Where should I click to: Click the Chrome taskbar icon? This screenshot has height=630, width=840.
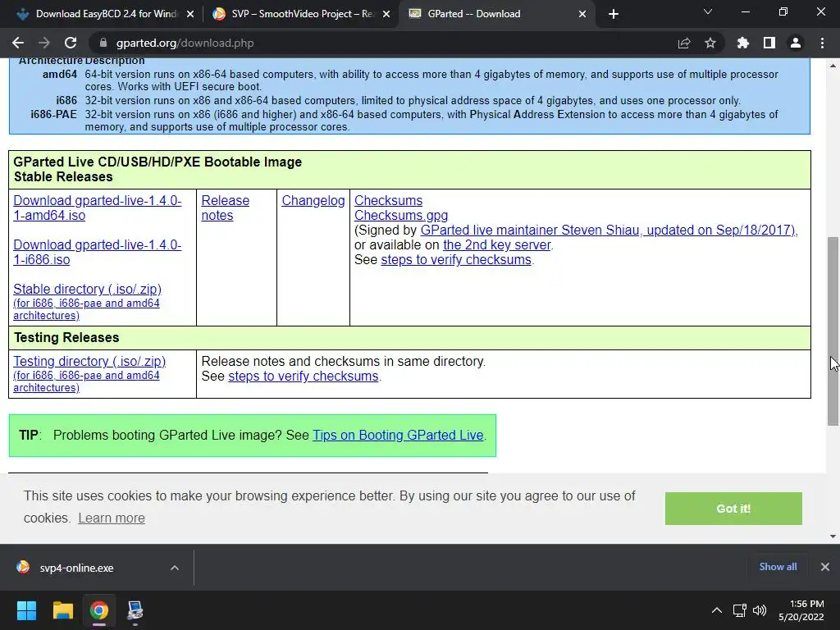(x=99, y=610)
